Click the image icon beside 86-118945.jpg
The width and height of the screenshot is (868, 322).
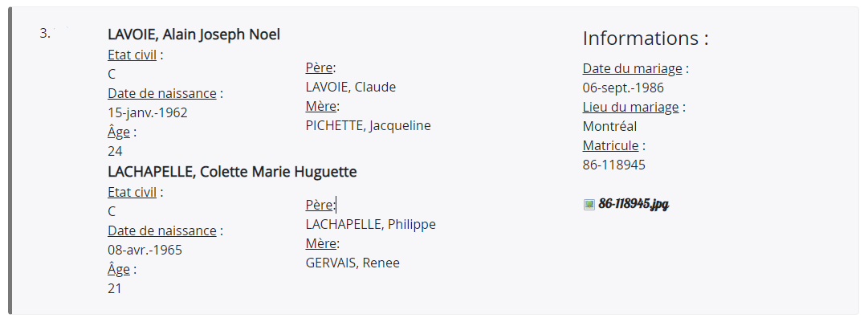(x=589, y=205)
